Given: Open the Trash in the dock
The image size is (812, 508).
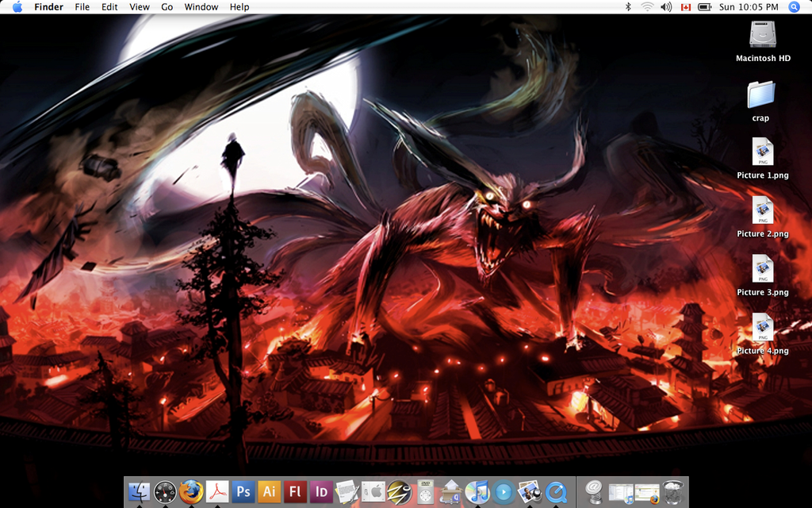Looking at the screenshot, I should [x=673, y=492].
